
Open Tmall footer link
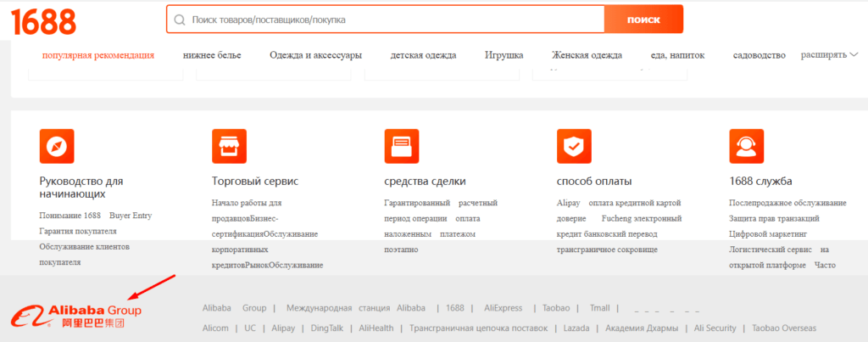point(599,308)
